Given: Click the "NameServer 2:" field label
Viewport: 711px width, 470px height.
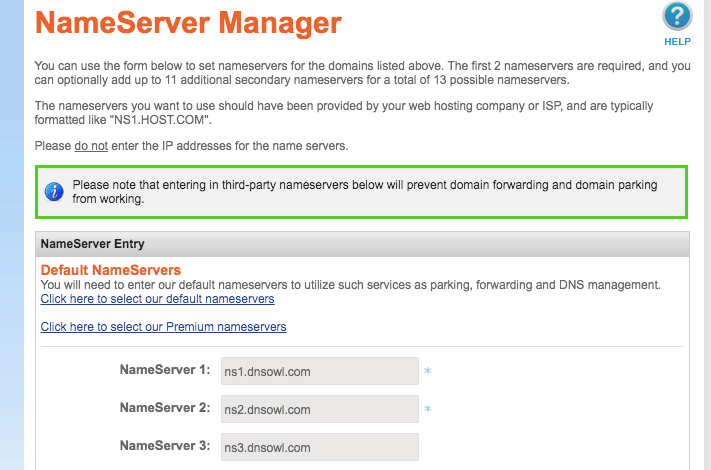Looking at the screenshot, I should pos(164,408).
